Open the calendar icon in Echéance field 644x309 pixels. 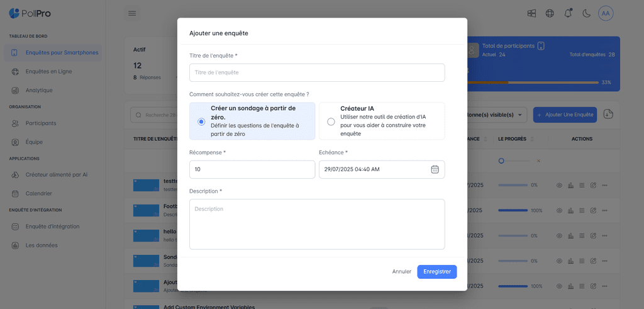tap(435, 169)
